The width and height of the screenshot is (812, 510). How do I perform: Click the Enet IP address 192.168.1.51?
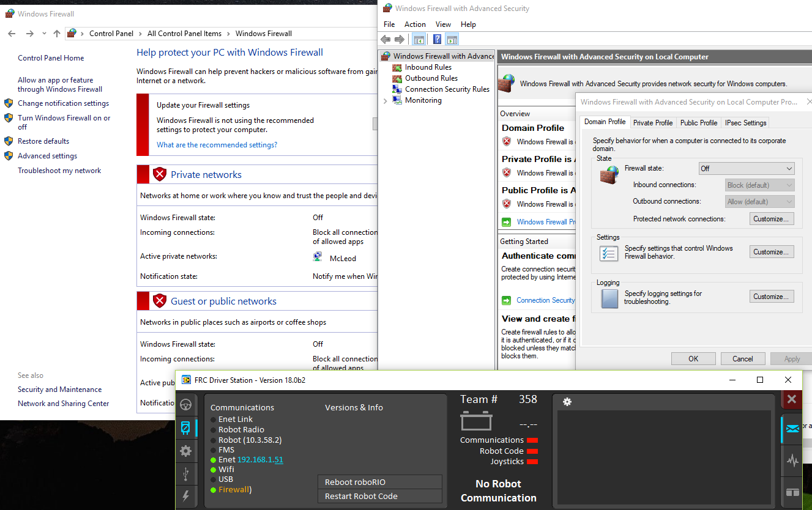click(260, 459)
